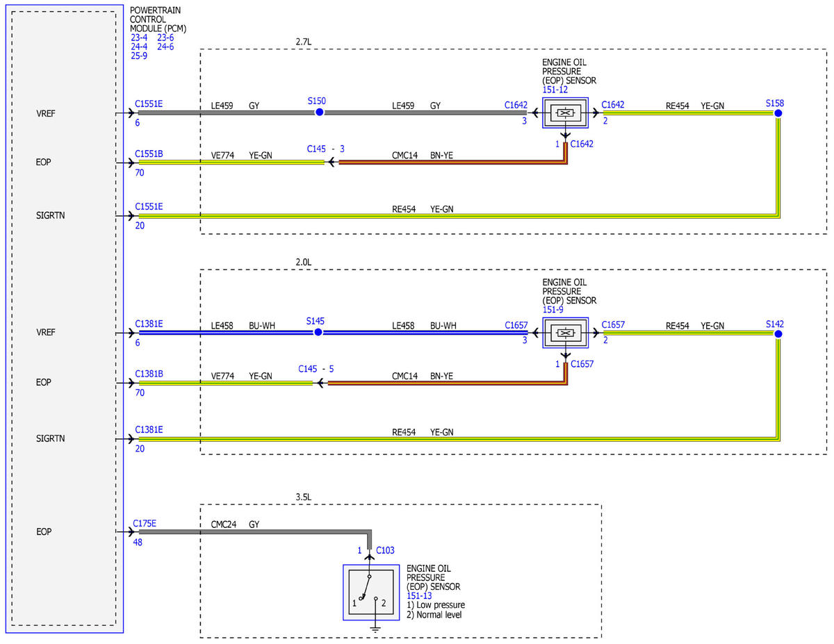Click the C1381E label above pin 20

tap(149, 429)
